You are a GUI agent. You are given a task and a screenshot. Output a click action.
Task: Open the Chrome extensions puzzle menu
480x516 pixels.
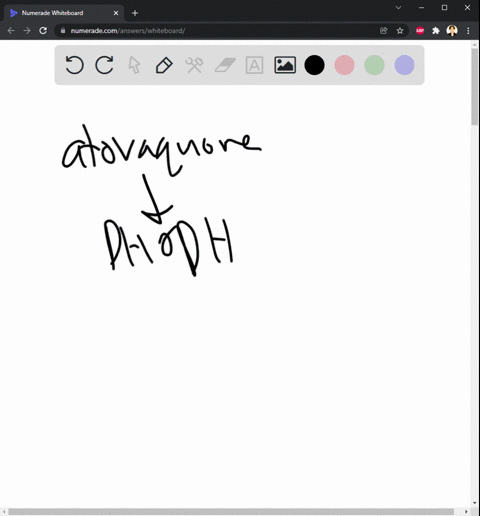click(436, 31)
